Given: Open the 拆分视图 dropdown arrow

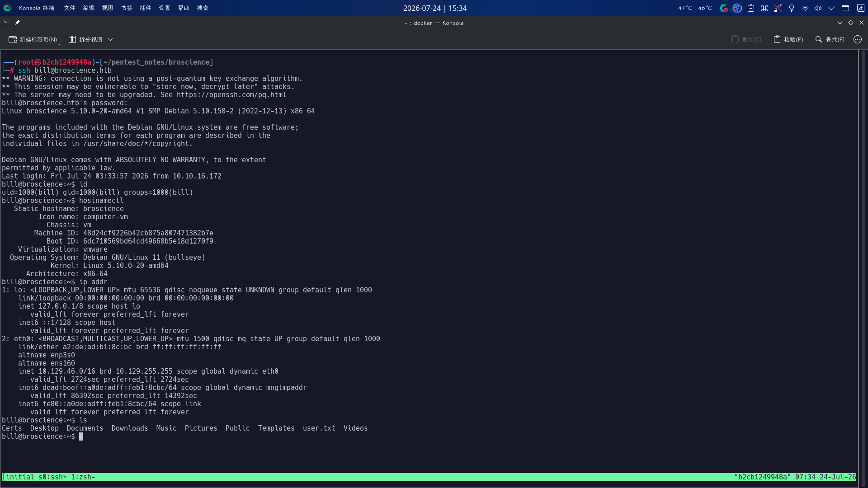Looking at the screenshot, I should [110, 40].
